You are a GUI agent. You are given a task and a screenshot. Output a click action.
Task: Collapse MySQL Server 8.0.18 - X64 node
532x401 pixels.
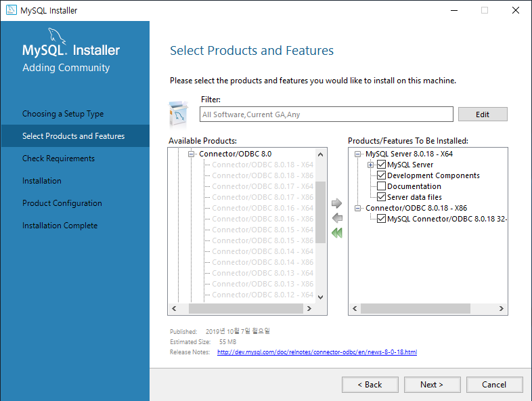357,154
